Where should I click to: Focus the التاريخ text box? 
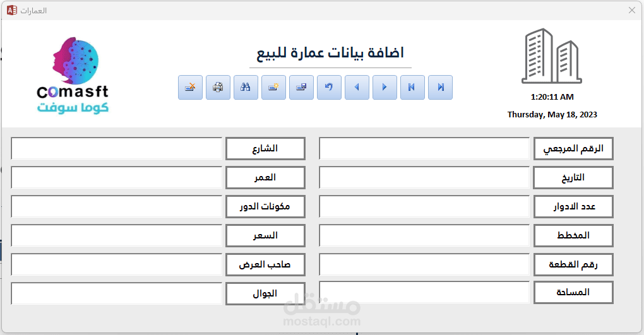pos(424,177)
